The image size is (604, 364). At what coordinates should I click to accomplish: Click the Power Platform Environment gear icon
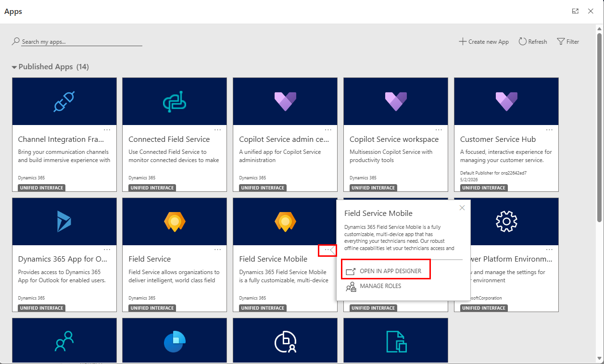506,222
